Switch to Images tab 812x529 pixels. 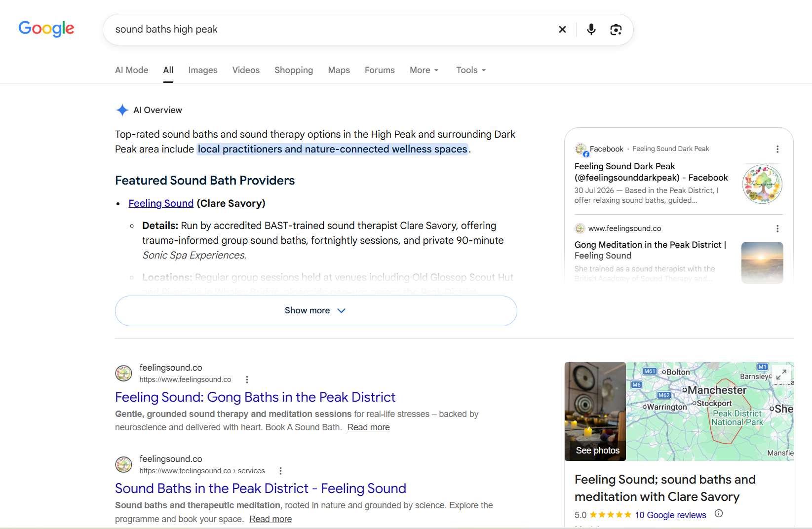click(x=203, y=70)
